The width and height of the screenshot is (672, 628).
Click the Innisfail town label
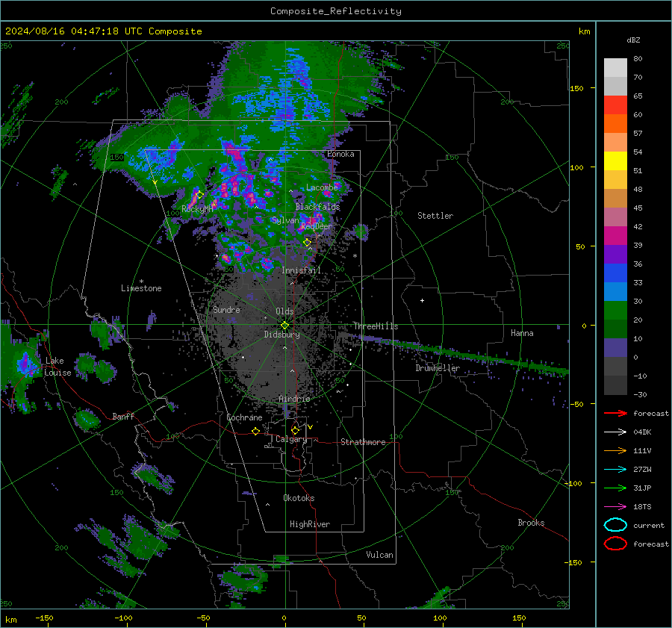[x=301, y=270]
